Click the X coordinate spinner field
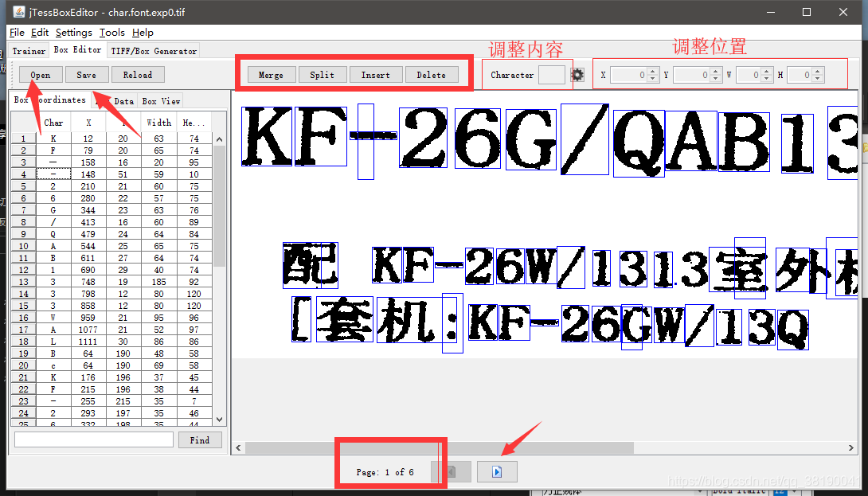868x496 pixels. click(629, 75)
